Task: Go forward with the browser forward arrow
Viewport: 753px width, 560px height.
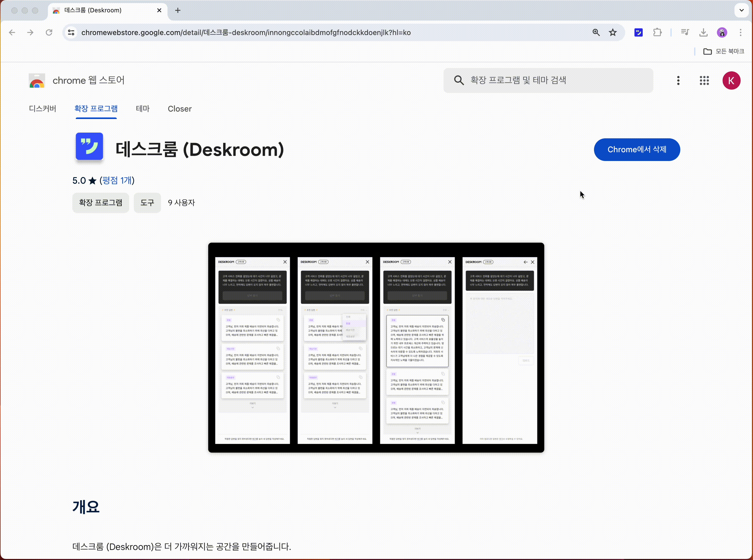Action: coord(30,32)
